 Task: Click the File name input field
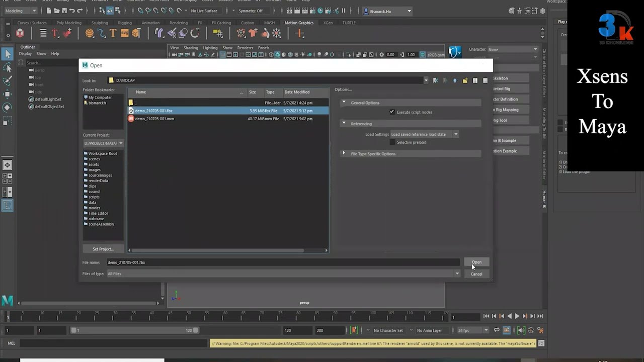coord(283,262)
